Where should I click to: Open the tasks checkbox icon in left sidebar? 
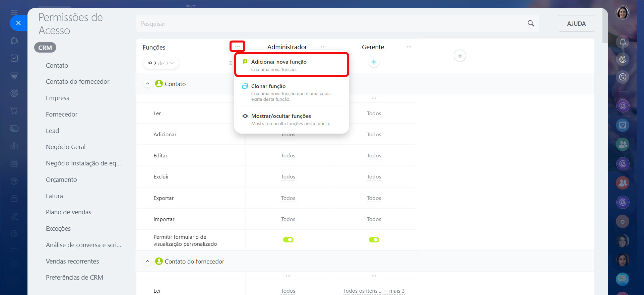point(14,58)
